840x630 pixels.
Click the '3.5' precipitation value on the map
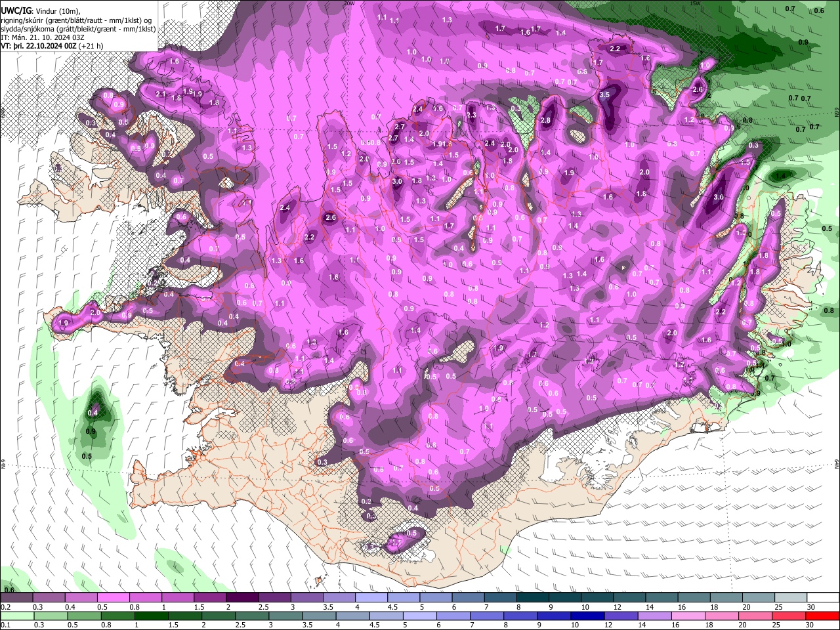604,95
